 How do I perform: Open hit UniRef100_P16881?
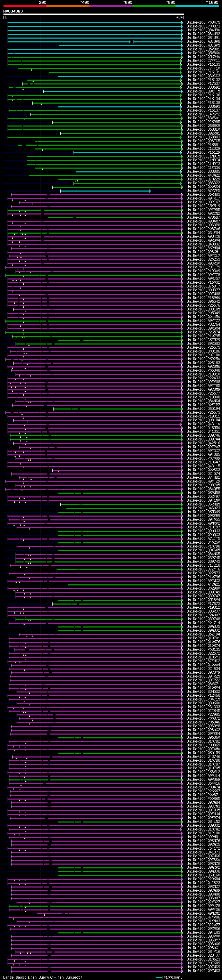point(203,145)
